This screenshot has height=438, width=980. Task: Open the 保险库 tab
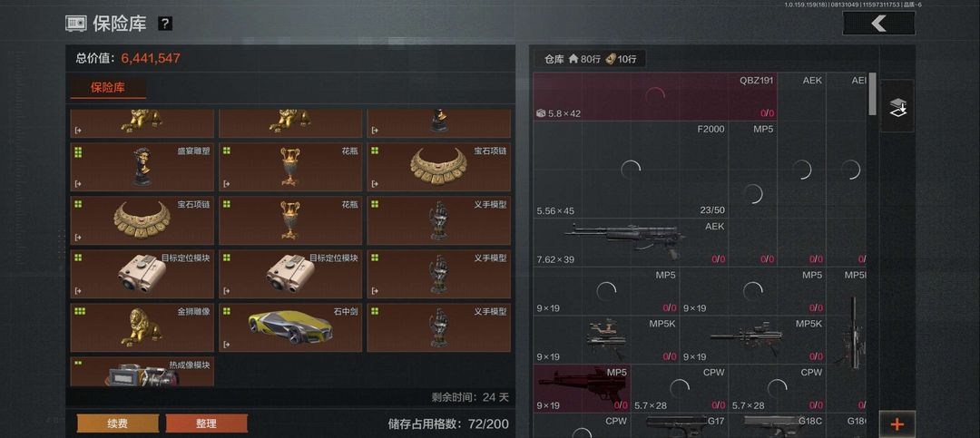108,87
